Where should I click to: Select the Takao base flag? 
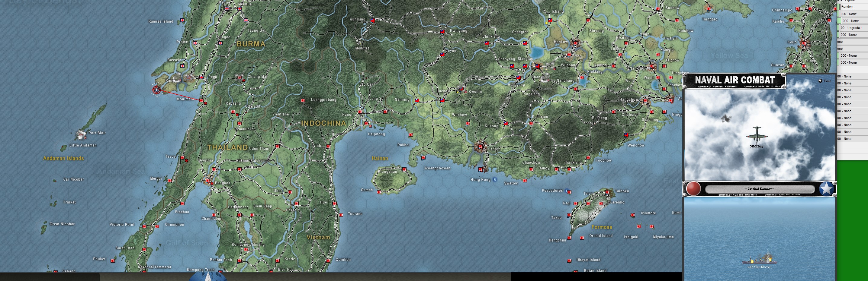click(x=569, y=215)
